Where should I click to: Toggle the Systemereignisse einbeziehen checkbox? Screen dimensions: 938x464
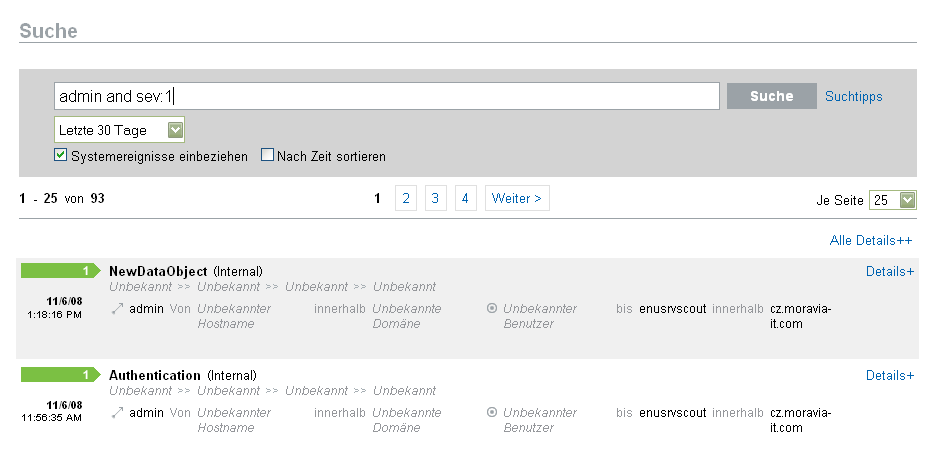61,155
